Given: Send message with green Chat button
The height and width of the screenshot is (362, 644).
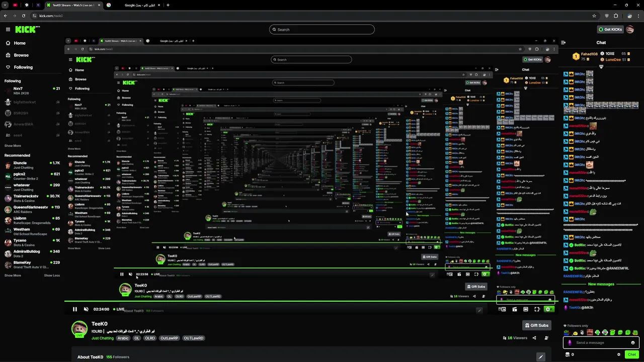Looking at the screenshot, I should (x=632, y=354).
